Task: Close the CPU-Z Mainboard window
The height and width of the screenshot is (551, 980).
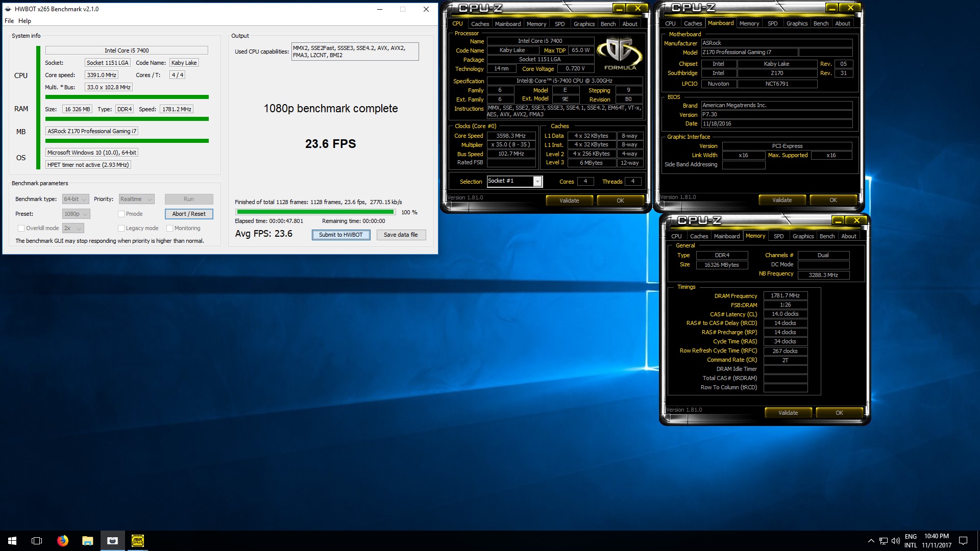Action: tap(850, 8)
